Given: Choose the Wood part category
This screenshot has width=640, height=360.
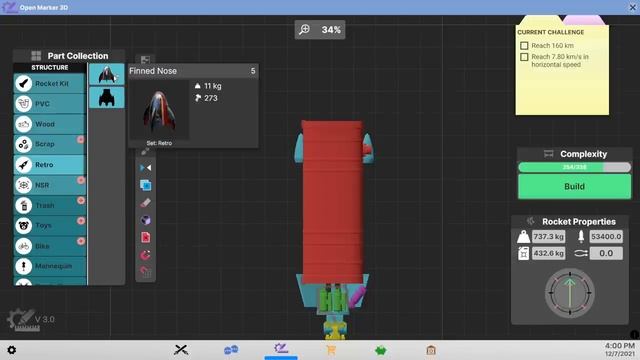Looking at the screenshot, I should tap(49, 124).
